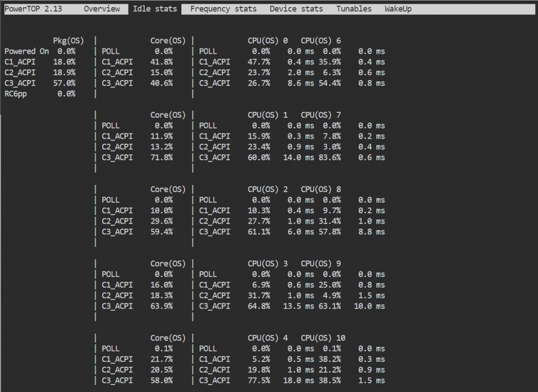
Task: Click the CPU(OS) 2 header
Action: tap(267, 190)
